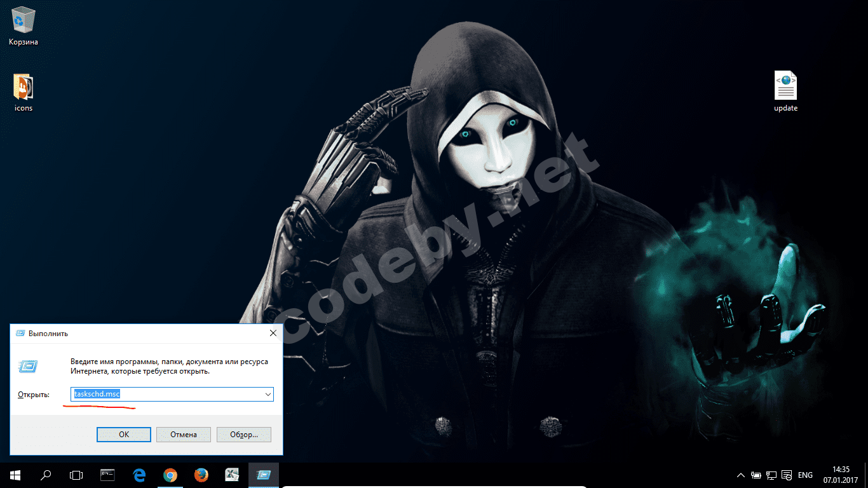Open the clock and date flyout
The image size is (868, 488).
coord(840,475)
